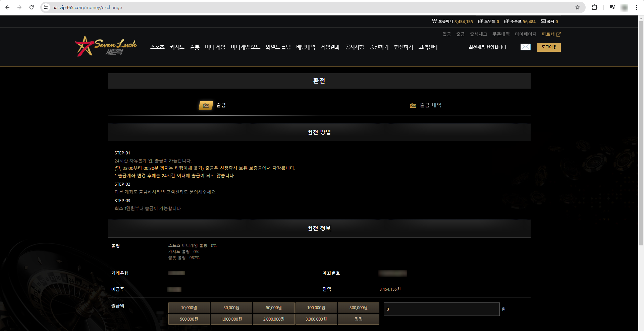Open 게임결과 menu
This screenshot has width=644, height=331.
point(330,47)
